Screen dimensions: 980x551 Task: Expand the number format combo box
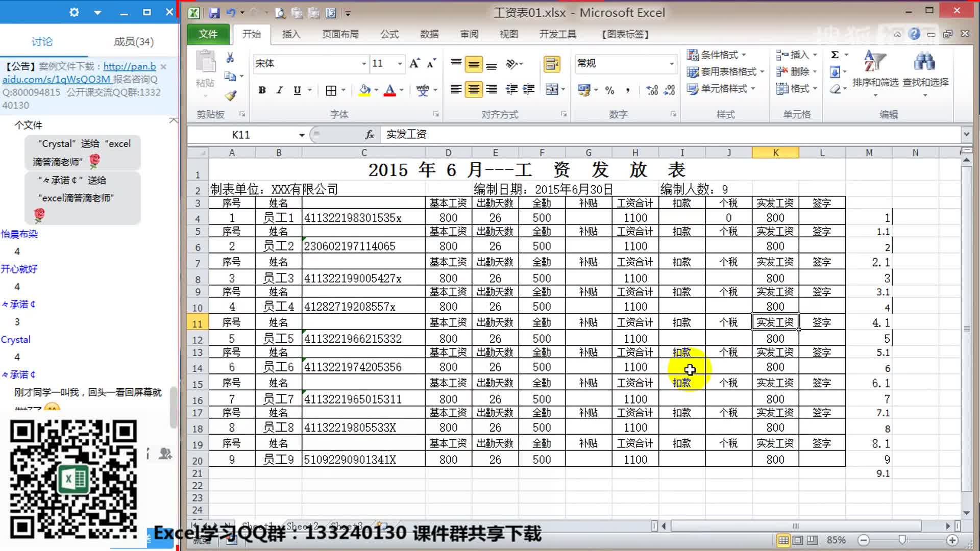[671, 64]
